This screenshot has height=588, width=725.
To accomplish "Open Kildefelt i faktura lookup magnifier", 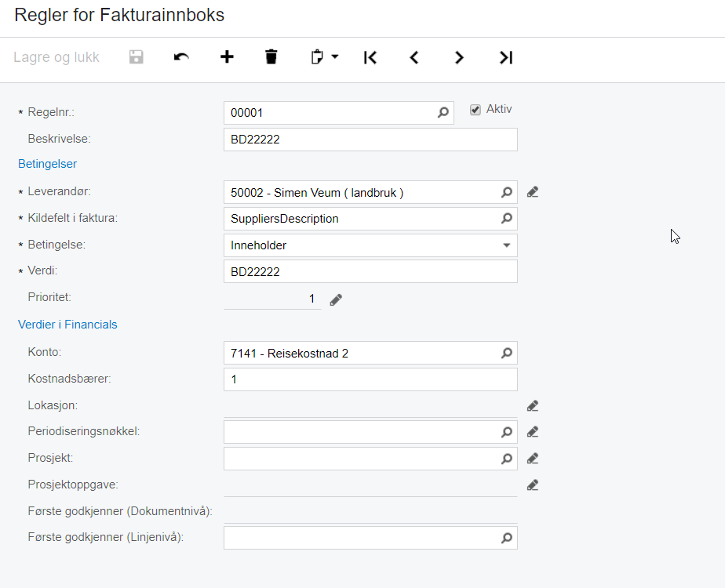I will 507,219.
